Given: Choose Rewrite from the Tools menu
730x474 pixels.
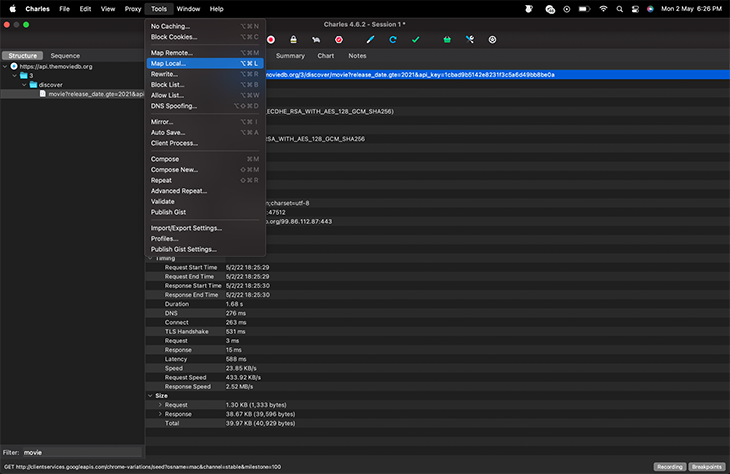Looking at the screenshot, I should tap(164, 74).
